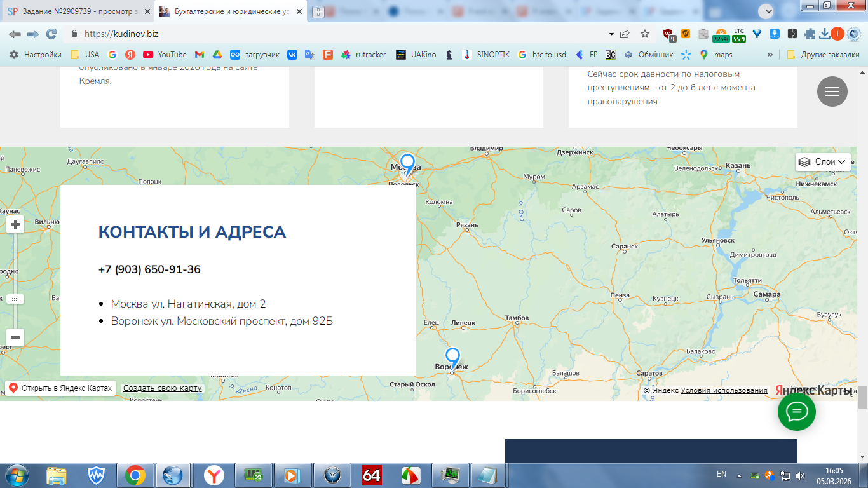Click Открыть в Яндекс Картах button

60,388
